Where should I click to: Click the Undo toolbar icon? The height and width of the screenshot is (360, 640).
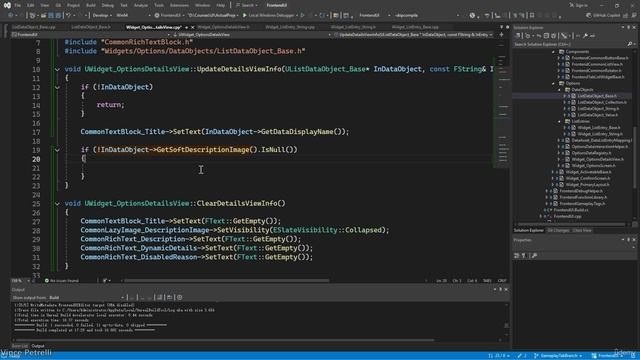click(69, 15)
